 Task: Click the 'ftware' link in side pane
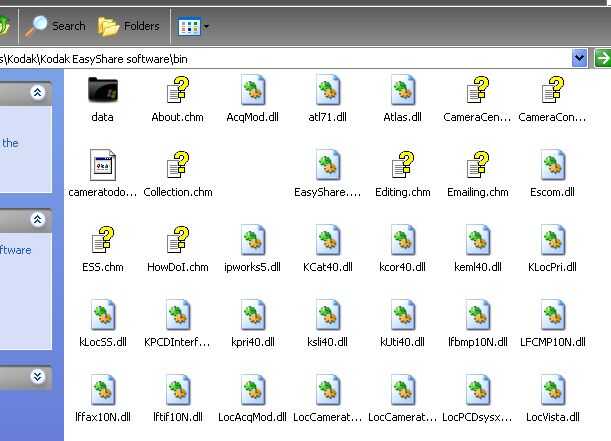click(x=16, y=250)
